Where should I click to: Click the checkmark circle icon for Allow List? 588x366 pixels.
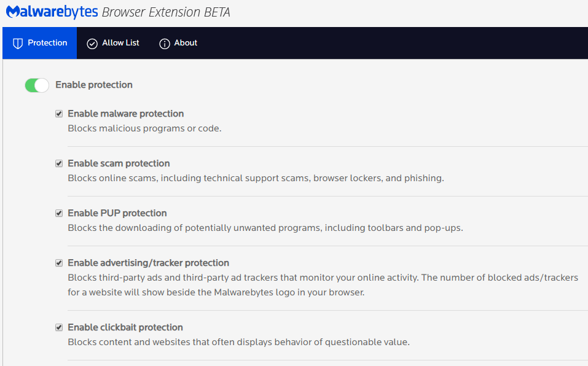(x=92, y=44)
